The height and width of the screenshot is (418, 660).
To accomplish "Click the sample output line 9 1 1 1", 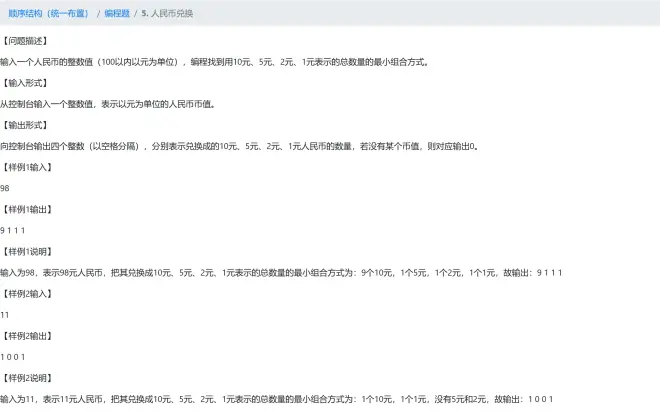I will pyautogui.click(x=13, y=230).
